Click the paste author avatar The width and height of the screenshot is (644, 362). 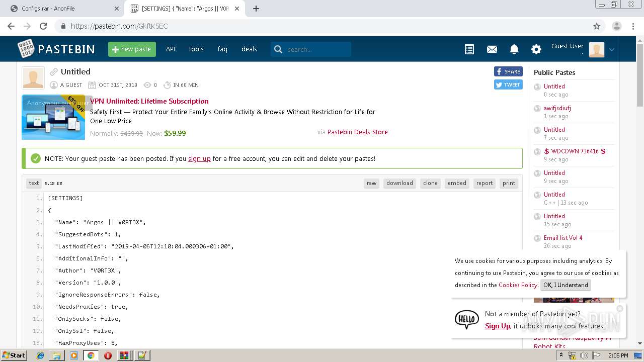pyautogui.click(x=33, y=78)
